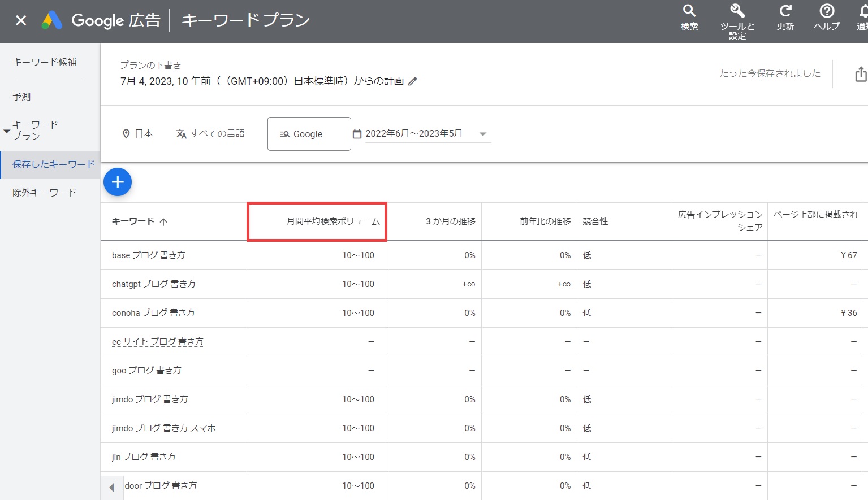The height and width of the screenshot is (500, 868).
Task: Edit plan name with pencil icon
Action: click(413, 81)
